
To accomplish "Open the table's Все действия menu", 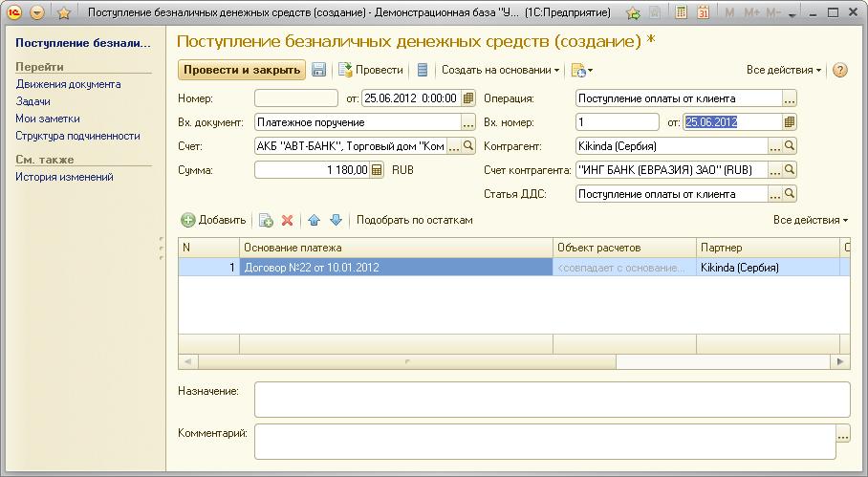I will tap(811, 220).
